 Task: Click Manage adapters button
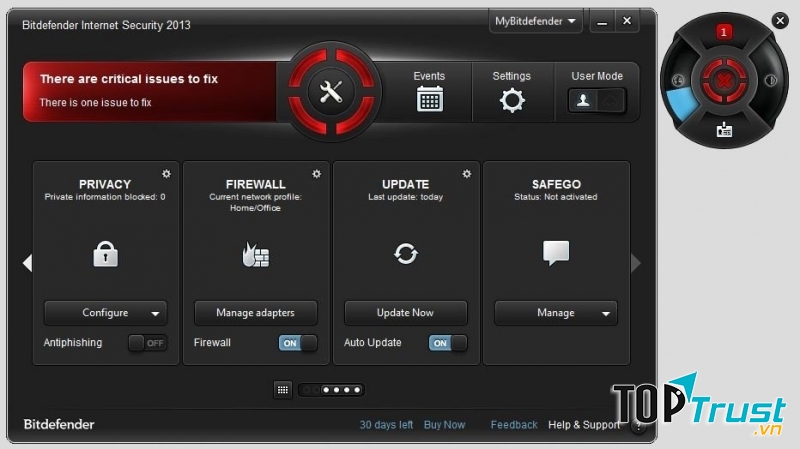click(256, 313)
